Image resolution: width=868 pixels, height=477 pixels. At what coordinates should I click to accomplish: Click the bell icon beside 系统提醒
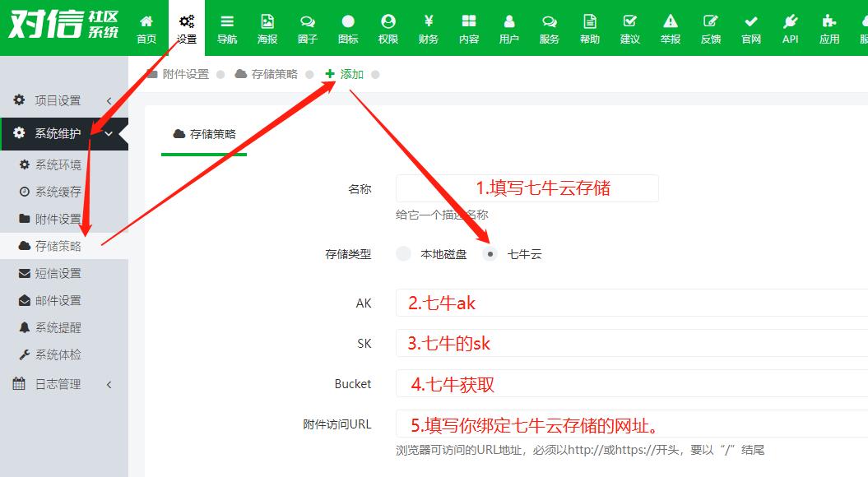pos(25,327)
